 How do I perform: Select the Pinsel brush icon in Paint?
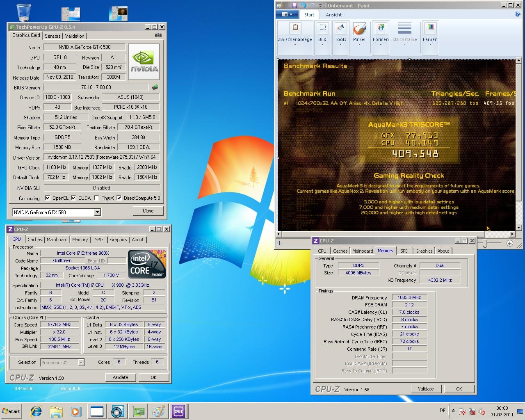(359, 28)
